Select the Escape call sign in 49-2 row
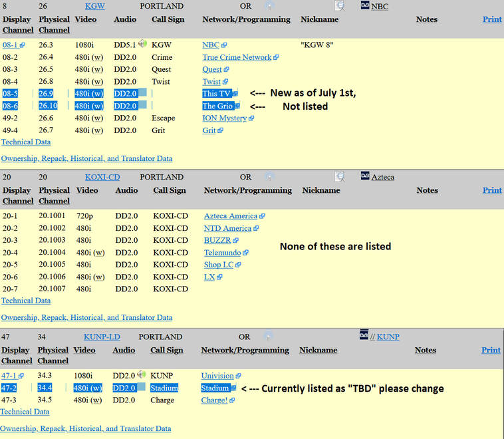The image size is (504, 439). click(164, 118)
